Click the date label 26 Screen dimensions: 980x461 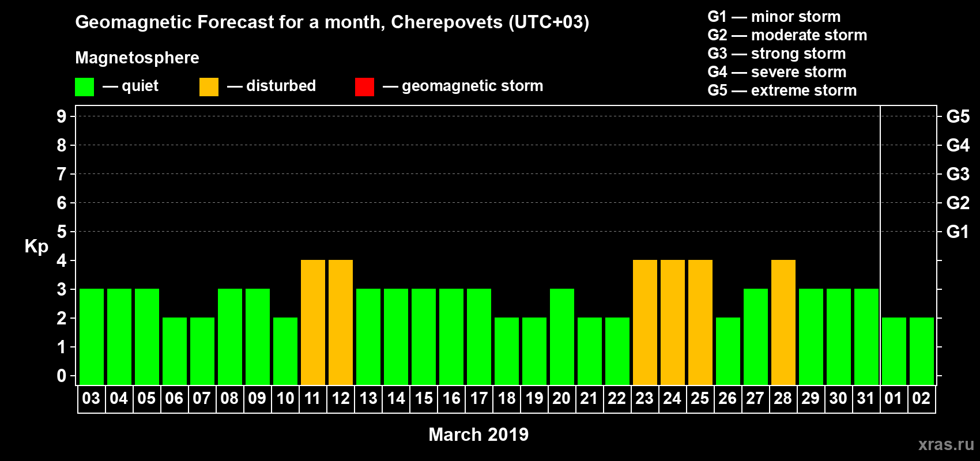click(x=728, y=399)
